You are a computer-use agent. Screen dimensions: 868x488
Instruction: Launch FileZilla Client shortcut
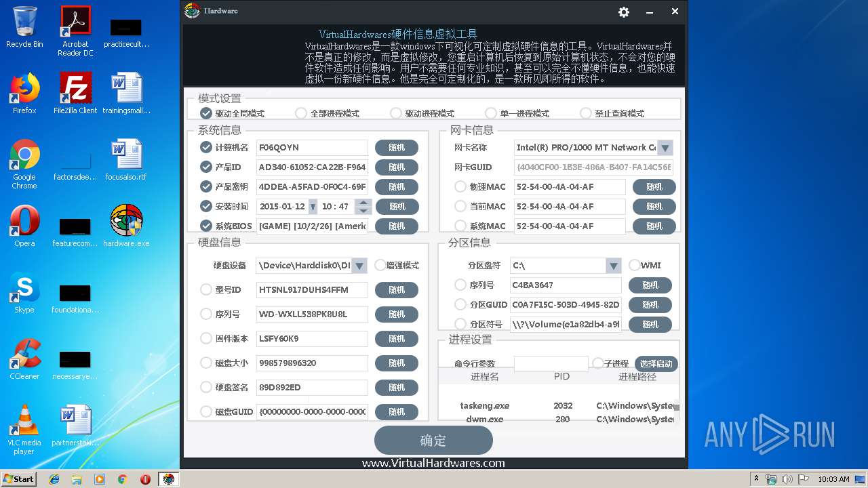(x=75, y=93)
